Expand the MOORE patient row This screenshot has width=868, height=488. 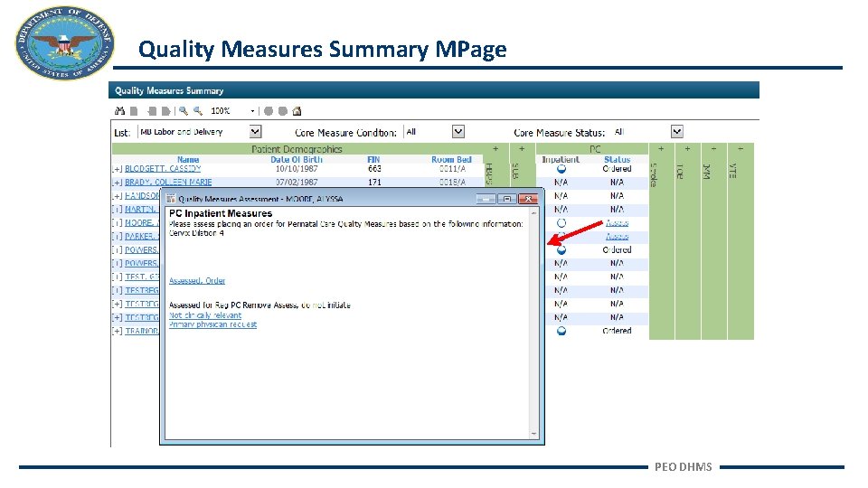pos(117,223)
